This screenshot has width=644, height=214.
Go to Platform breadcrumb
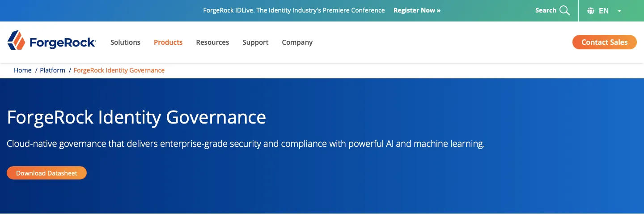pyautogui.click(x=53, y=70)
